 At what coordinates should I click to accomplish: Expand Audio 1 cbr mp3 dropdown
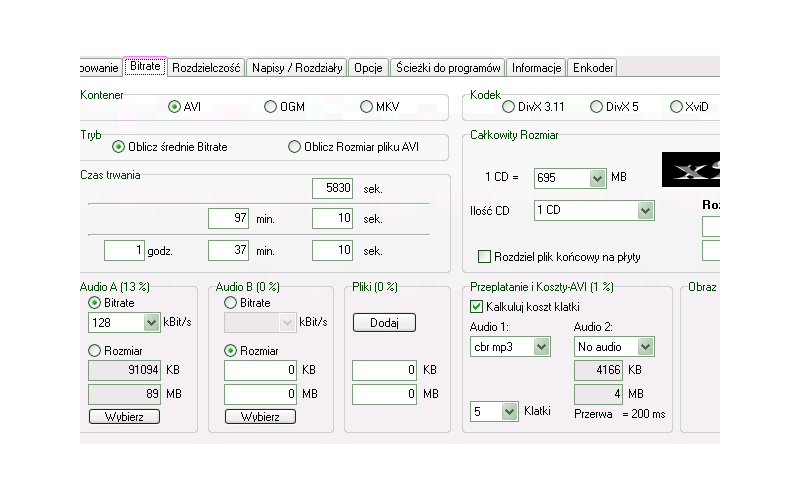pos(541,347)
